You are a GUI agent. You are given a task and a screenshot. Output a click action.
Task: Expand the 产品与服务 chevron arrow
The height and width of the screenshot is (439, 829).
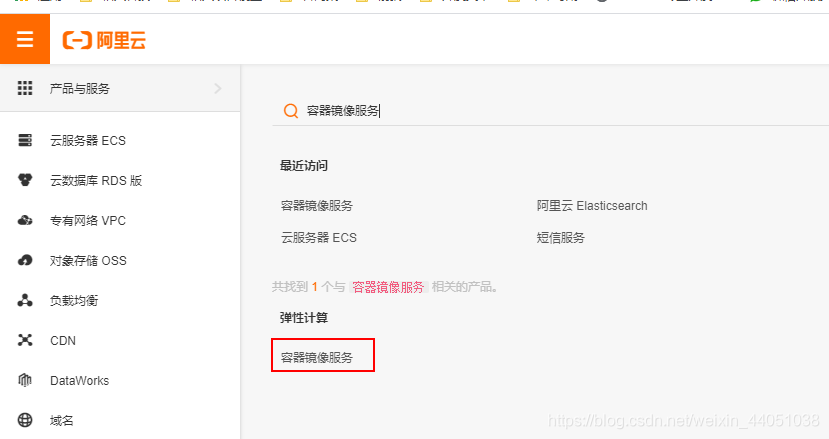click(218, 88)
